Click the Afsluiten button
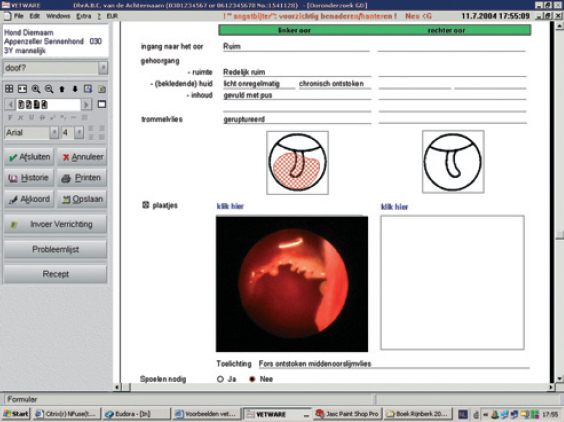564x422 pixels. click(29, 157)
